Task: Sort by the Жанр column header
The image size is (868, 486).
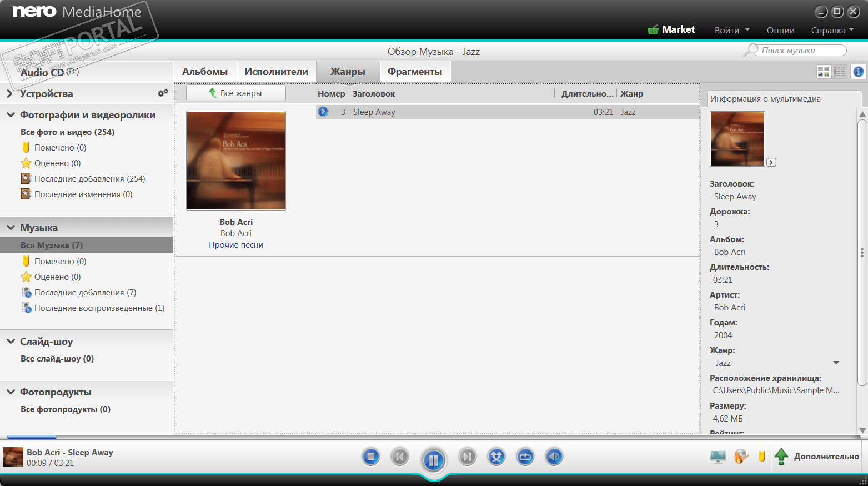Action: (x=631, y=94)
